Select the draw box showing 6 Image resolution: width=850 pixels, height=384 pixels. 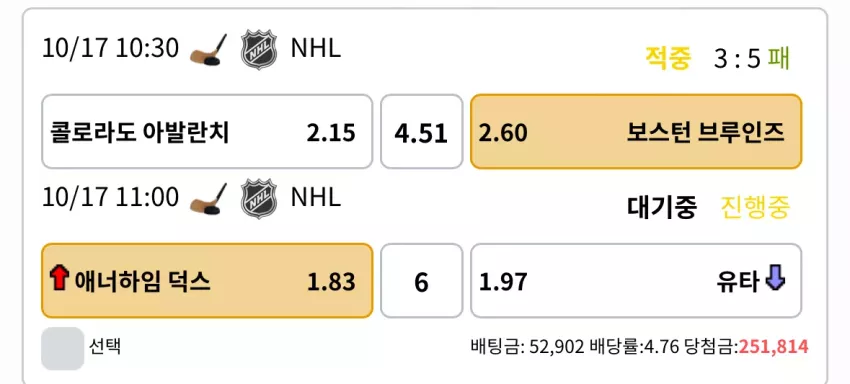(x=421, y=280)
